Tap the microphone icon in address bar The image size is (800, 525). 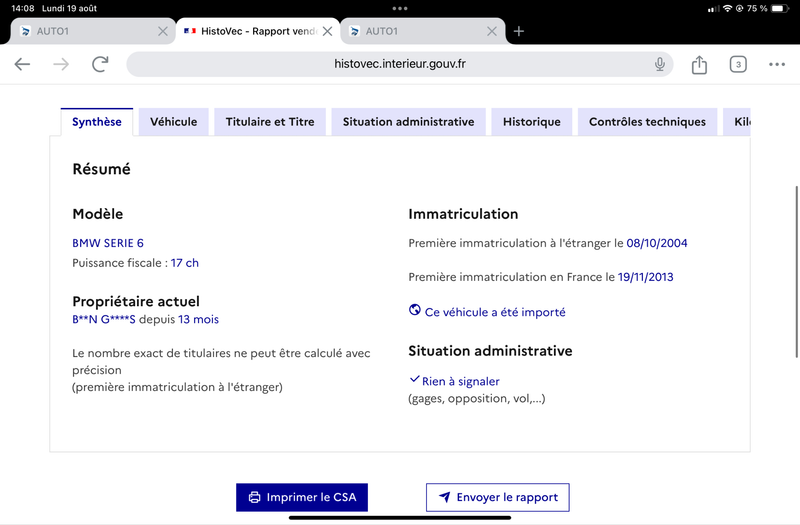coord(660,64)
